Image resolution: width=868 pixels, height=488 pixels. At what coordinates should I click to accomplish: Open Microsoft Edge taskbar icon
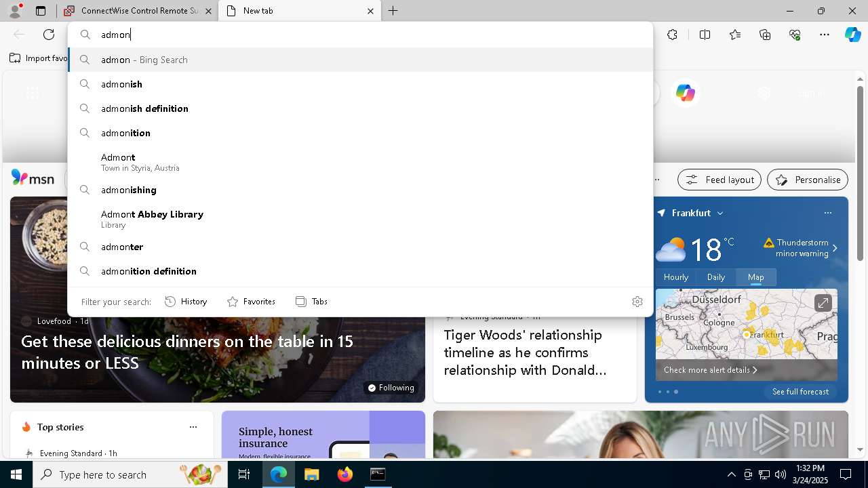pos(279,474)
